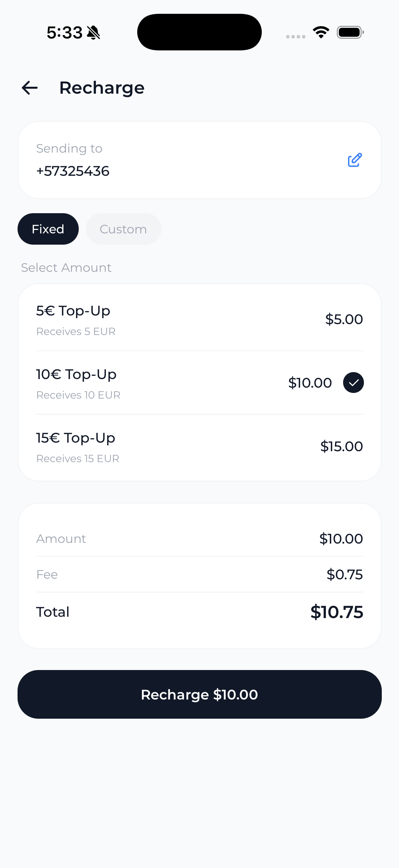
Task: Click the edit phone number pencil icon
Action: [x=355, y=160]
